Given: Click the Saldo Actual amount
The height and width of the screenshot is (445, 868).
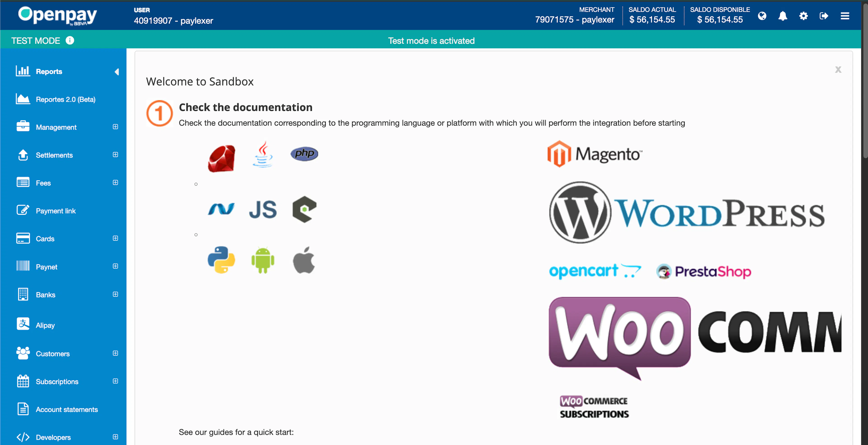Looking at the screenshot, I should pyautogui.click(x=652, y=20).
